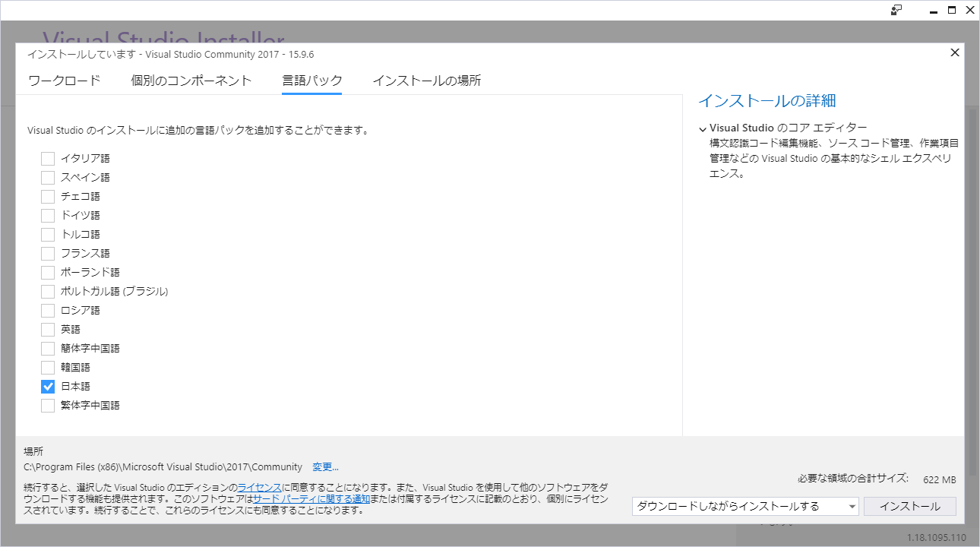Enable the スペイン語 language pack checkbox
Image resolution: width=980 pixels, height=547 pixels.
tap(48, 177)
